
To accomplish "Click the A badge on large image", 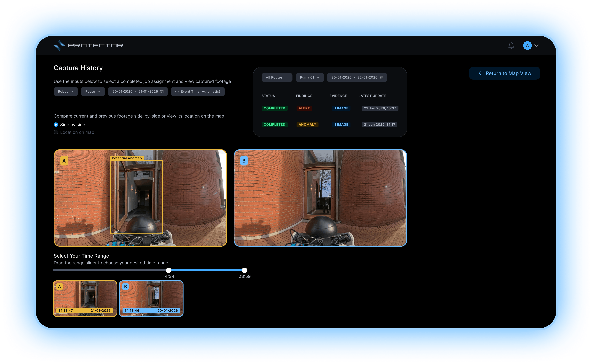I will [x=64, y=161].
